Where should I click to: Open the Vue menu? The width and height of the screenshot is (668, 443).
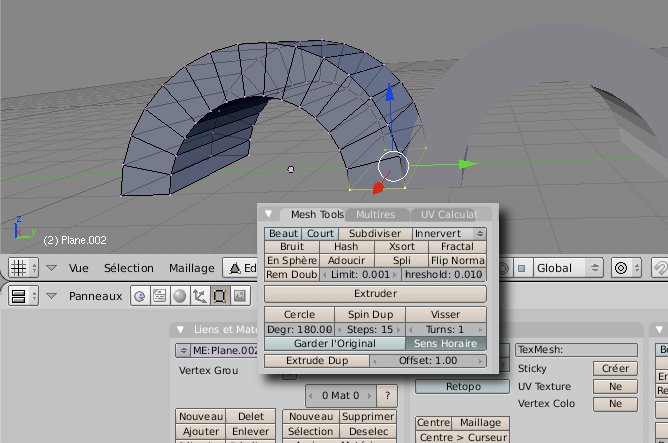tap(79, 268)
